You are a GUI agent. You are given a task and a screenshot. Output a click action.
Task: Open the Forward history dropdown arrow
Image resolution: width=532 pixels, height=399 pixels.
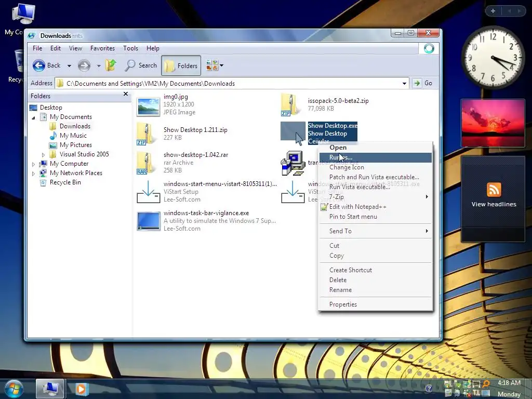(x=99, y=66)
